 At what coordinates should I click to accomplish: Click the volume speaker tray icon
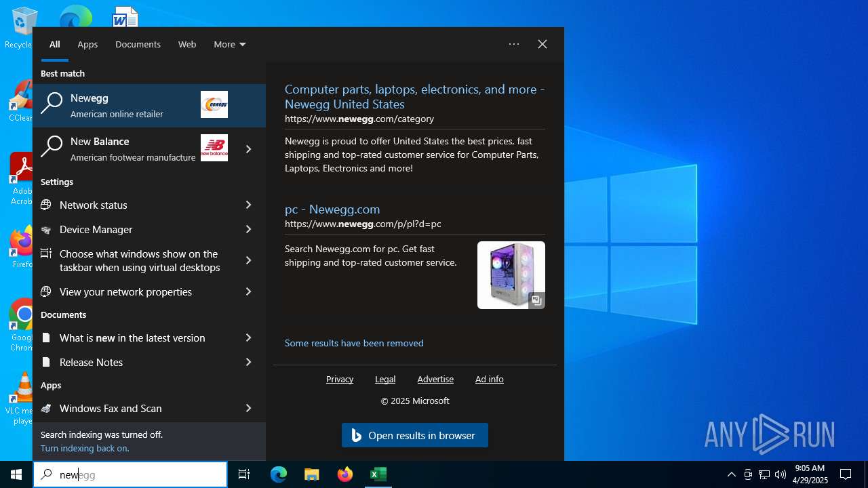[781, 474]
